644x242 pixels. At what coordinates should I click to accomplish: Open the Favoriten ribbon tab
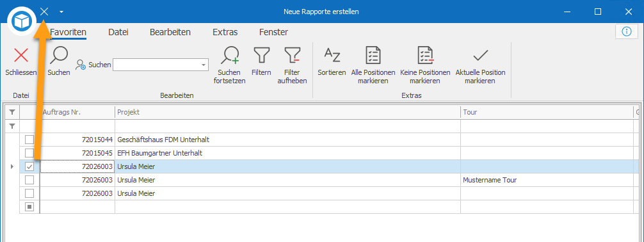pyautogui.click(x=68, y=32)
